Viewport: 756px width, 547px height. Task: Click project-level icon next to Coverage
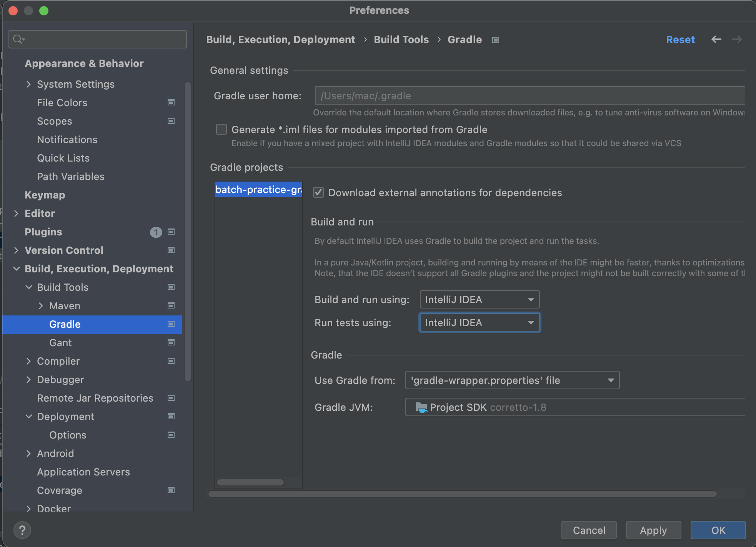(x=171, y=490)
